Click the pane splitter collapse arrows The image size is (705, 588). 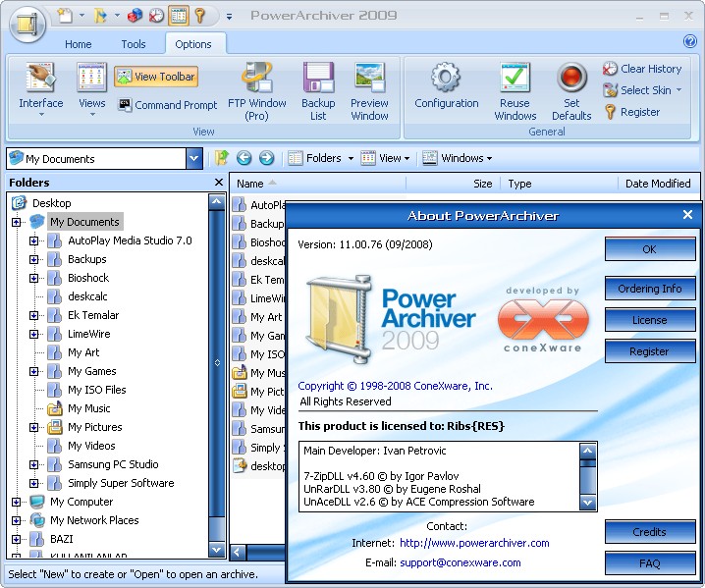[x=218, y=363]
